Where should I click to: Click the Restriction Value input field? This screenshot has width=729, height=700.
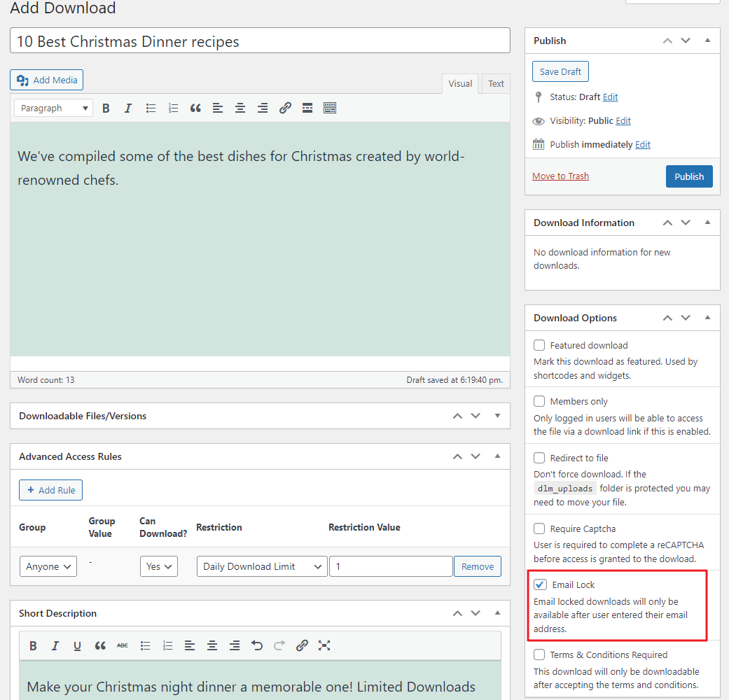click(x=391, y=566)
